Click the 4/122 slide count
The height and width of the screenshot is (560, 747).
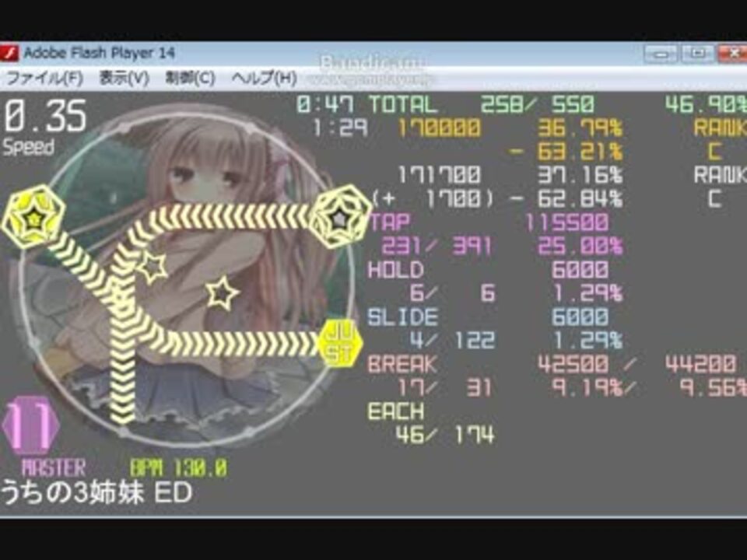point(452,341)
